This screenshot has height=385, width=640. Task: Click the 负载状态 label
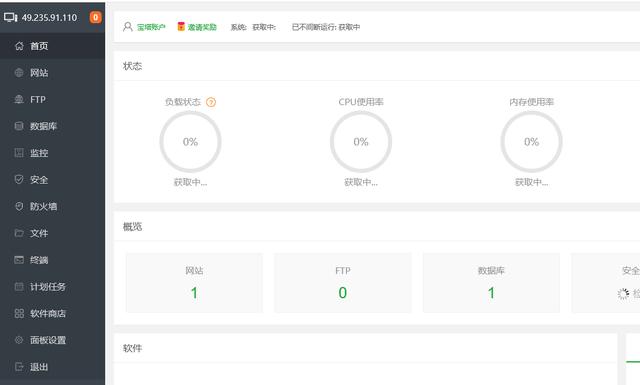pyautogui.click(x=183, y=102)
